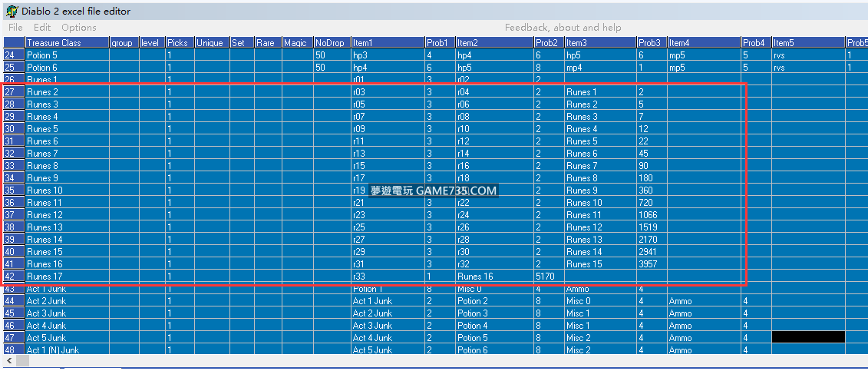The height and width of the screenshot is (381, 868).
Task: Open the Options menu
Action: [x=79, y=28]
